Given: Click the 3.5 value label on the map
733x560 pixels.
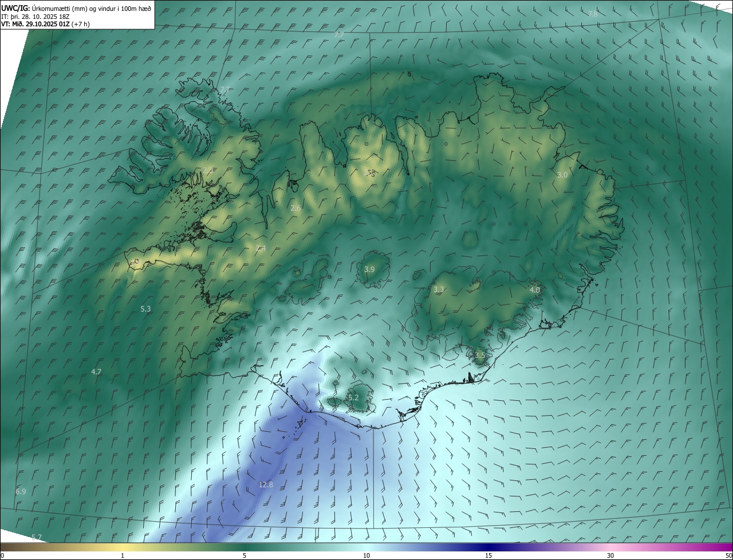Looking at the screenshot, I should coord(480,355).
